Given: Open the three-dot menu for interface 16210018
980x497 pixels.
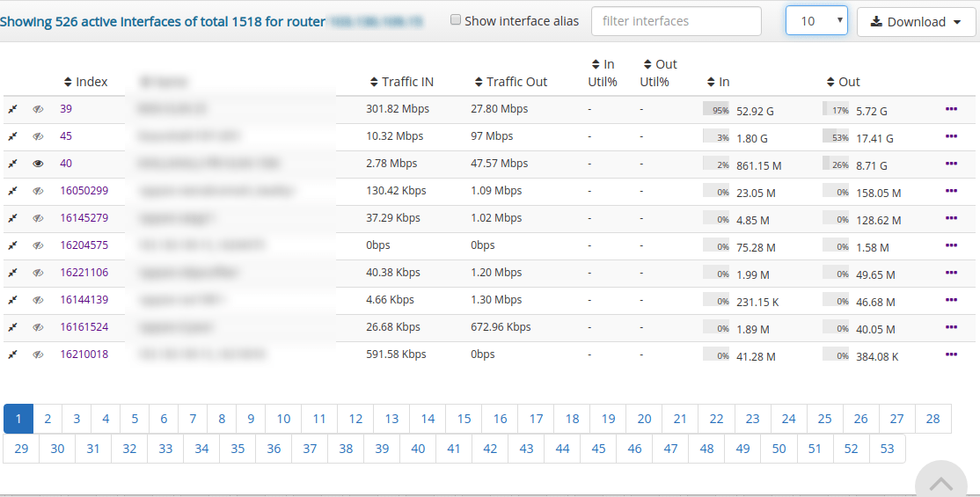Looking at the screenshot, I should tap(951, 354).
